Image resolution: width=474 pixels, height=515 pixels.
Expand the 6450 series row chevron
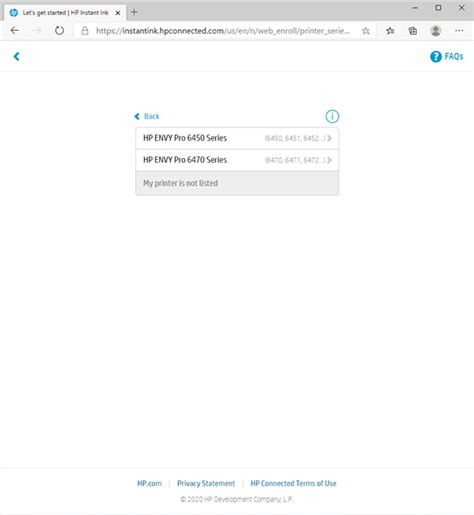click(x=329, y=138)
